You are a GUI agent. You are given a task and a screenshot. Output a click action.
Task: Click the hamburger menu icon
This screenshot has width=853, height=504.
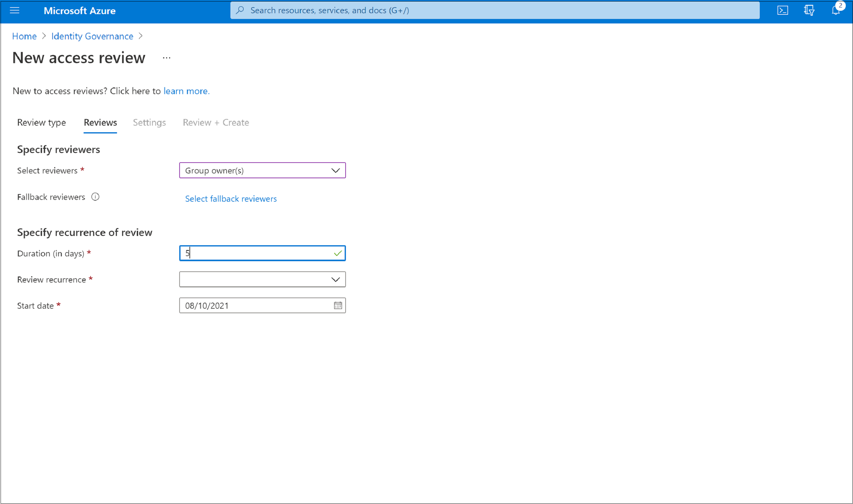pos(16,10)
